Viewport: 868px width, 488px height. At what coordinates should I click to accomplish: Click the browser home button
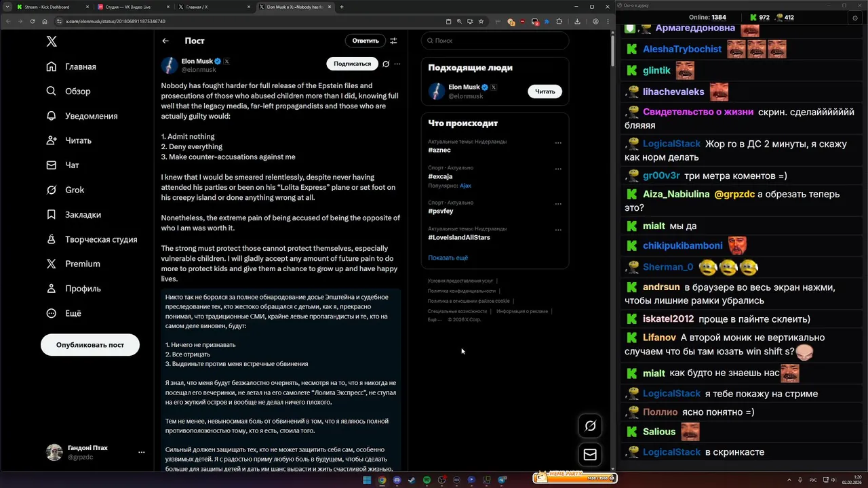pos(46,21)
